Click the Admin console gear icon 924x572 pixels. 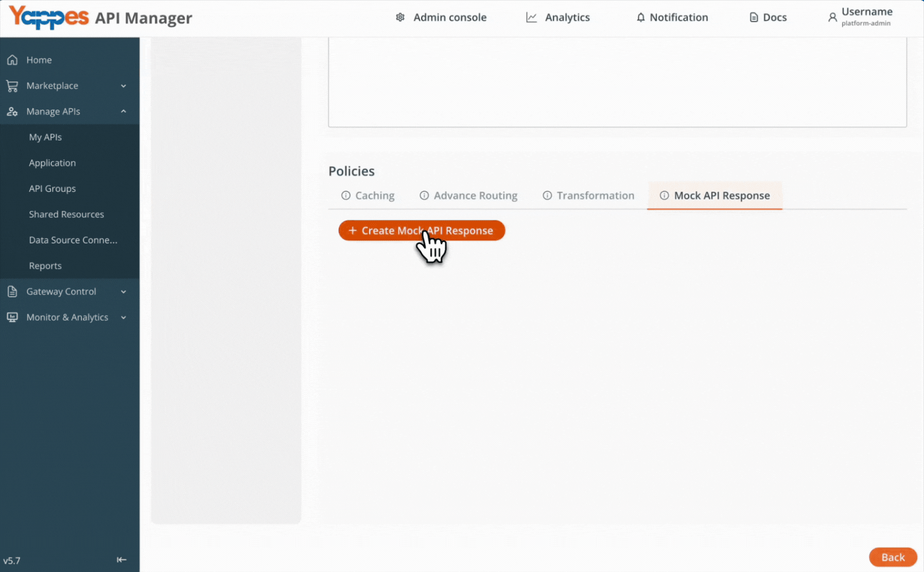point(400,18)
